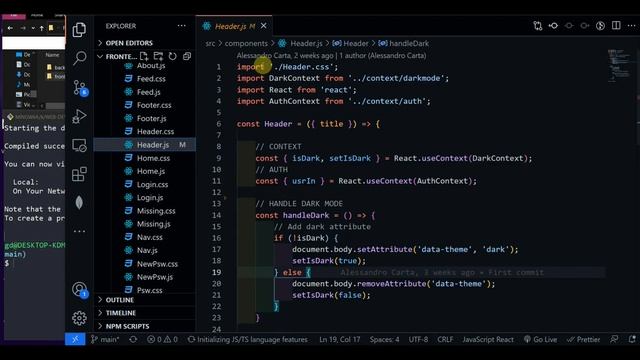Show additional activity bar views ellipsis
The height and width of the screenshot is (360, 640).
(79, 231)
